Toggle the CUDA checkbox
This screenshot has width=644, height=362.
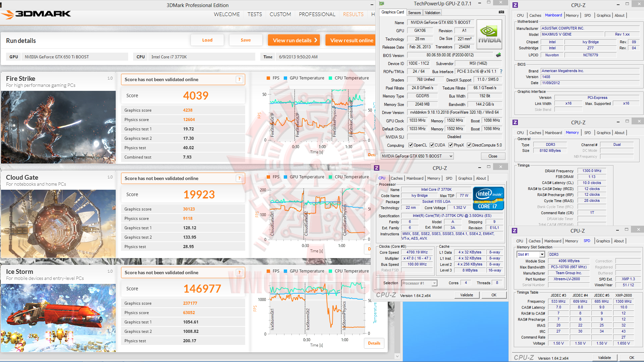pyautogui.click(x=432, y=145)
